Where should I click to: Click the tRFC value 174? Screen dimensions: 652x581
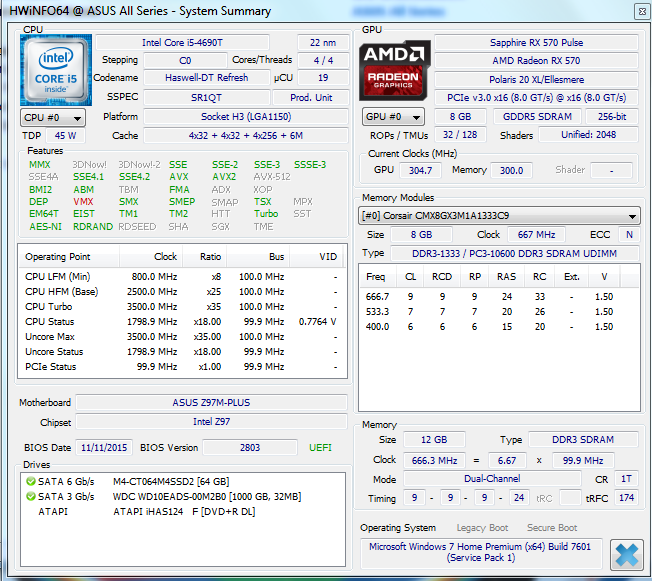tap(626, 498)
